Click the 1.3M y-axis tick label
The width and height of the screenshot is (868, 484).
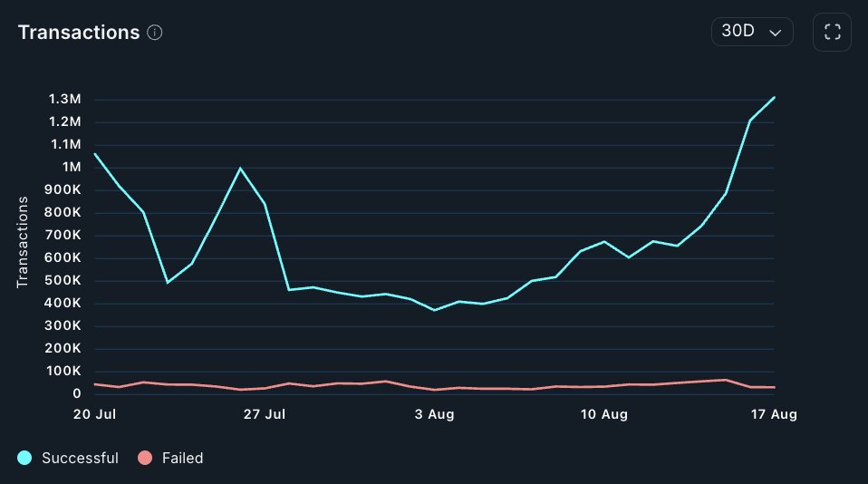(65, 99)
